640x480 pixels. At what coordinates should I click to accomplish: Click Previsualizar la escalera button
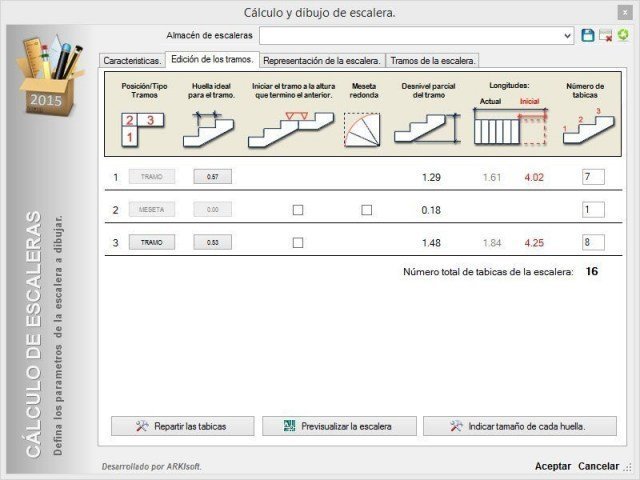(x=339, y=426)
